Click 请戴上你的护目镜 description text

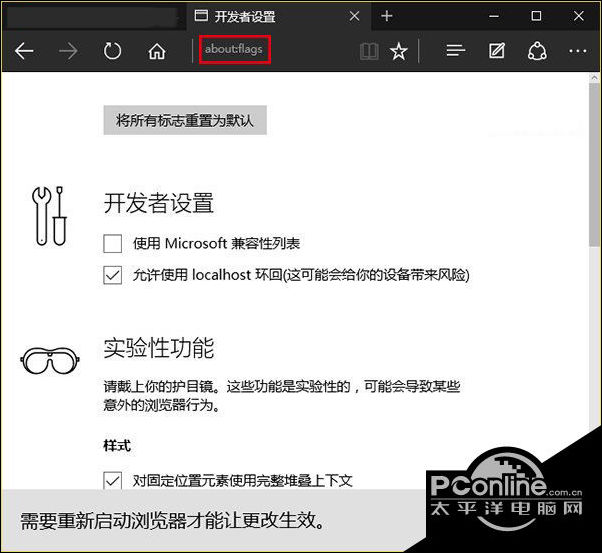pyautogui.click(x=282, y=396)
